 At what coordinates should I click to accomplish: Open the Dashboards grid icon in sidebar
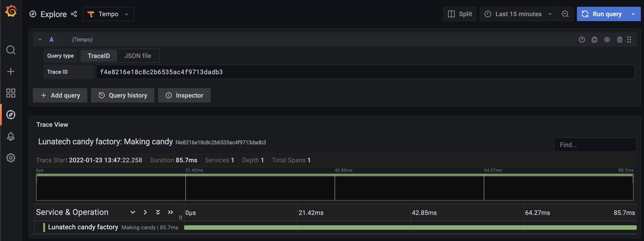point(11,93)
